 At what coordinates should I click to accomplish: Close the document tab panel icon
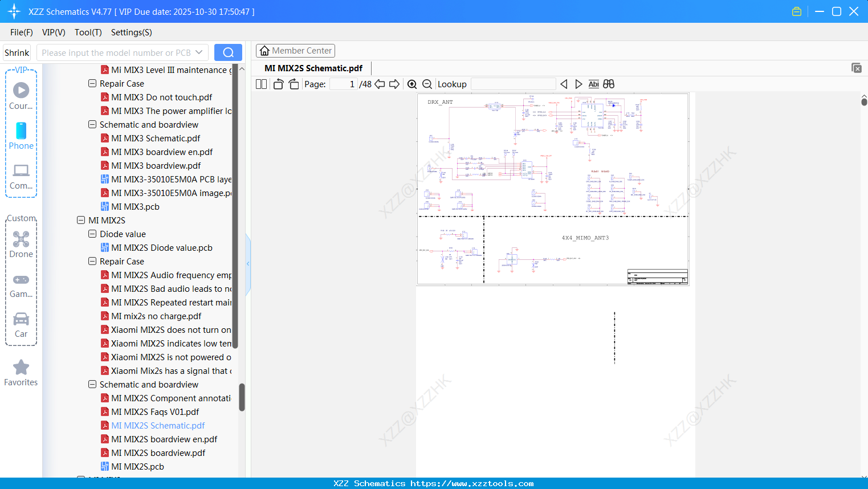[857, 68]
